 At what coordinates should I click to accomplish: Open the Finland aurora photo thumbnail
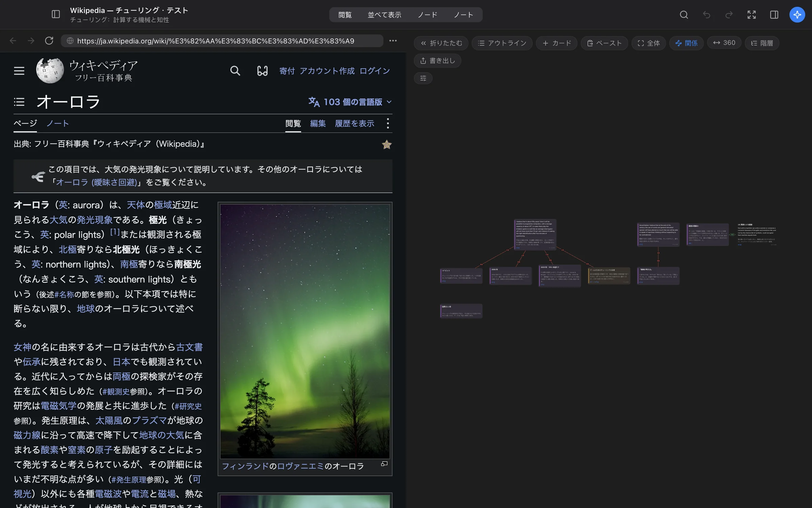coord(305,331)
